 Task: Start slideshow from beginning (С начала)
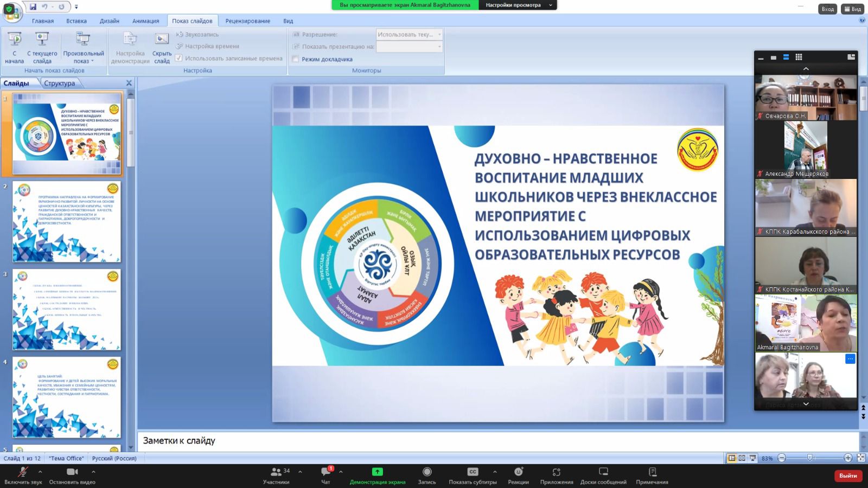tap(14, 48)
